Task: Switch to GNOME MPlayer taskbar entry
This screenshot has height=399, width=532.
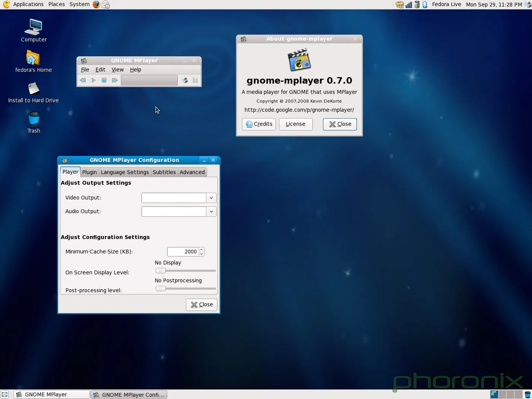Action: [x=52, y=394]
